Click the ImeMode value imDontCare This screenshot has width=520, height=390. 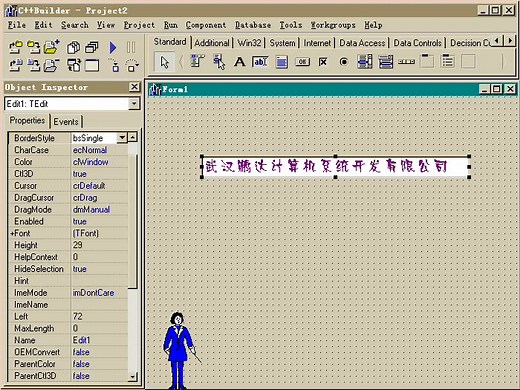[x=99, y=293]
